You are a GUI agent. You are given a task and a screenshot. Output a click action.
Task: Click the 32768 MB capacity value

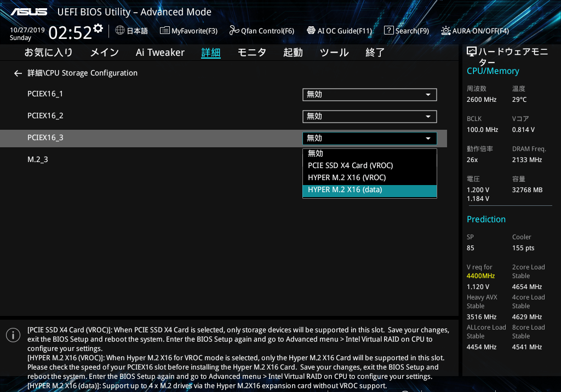[x=527, y=190]
